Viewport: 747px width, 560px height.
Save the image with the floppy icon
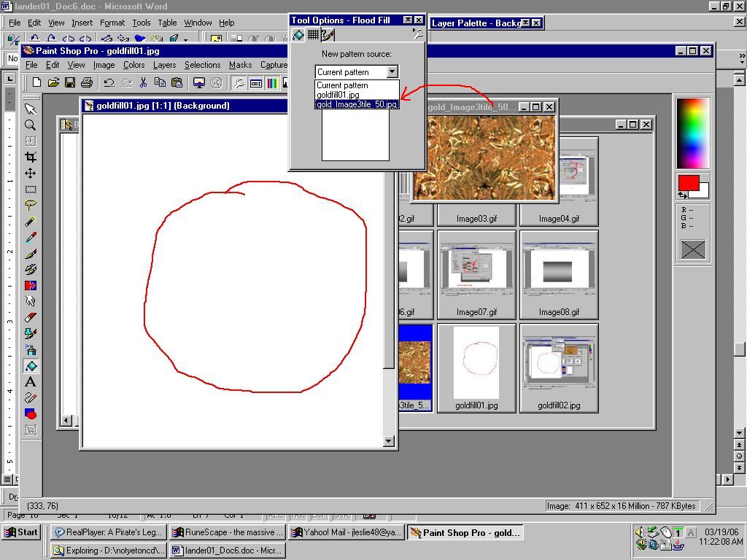(x=70, y=83)
